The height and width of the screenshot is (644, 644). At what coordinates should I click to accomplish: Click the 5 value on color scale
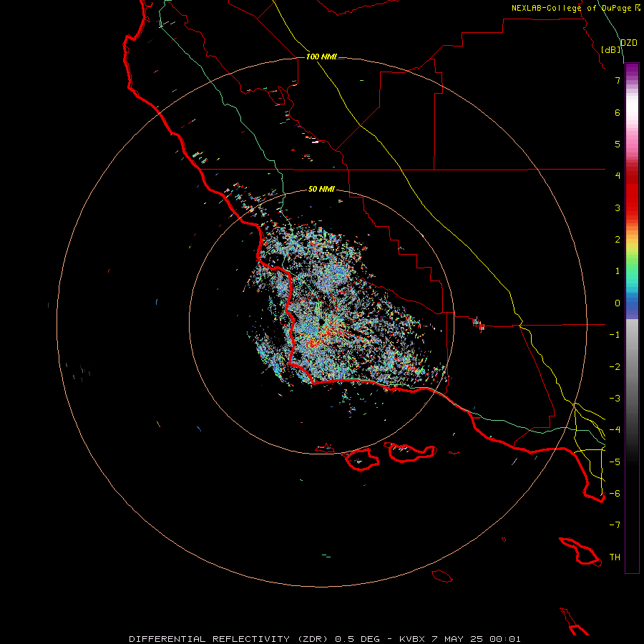pyautogui.click(x=618, y=144)
